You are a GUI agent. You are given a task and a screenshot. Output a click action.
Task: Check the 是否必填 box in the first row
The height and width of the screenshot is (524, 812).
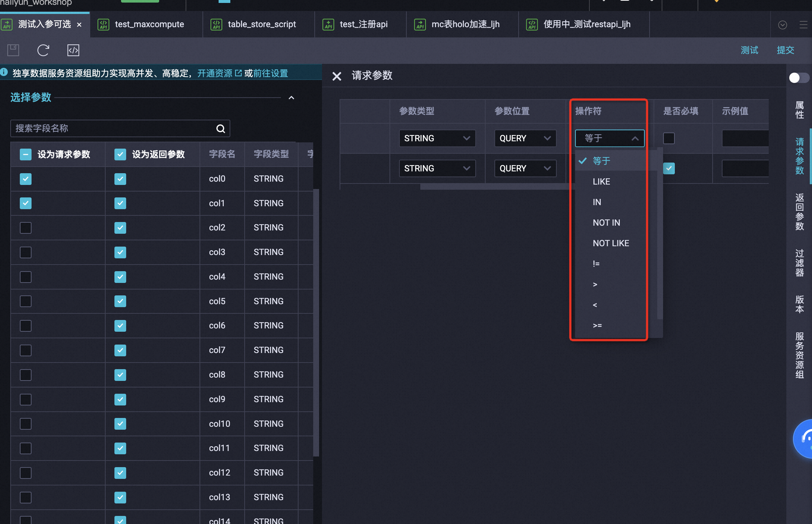tap(669, 138)
